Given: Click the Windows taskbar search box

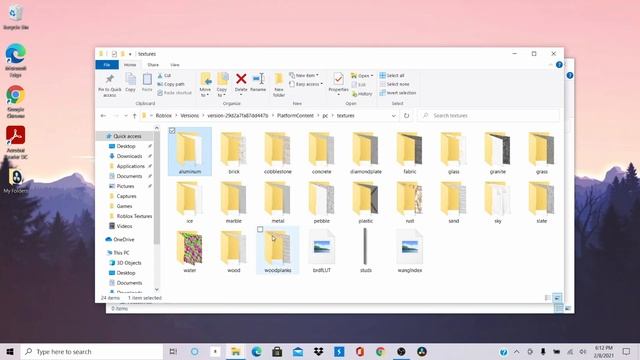Looking at the screenshot, I should pos(92,351).
